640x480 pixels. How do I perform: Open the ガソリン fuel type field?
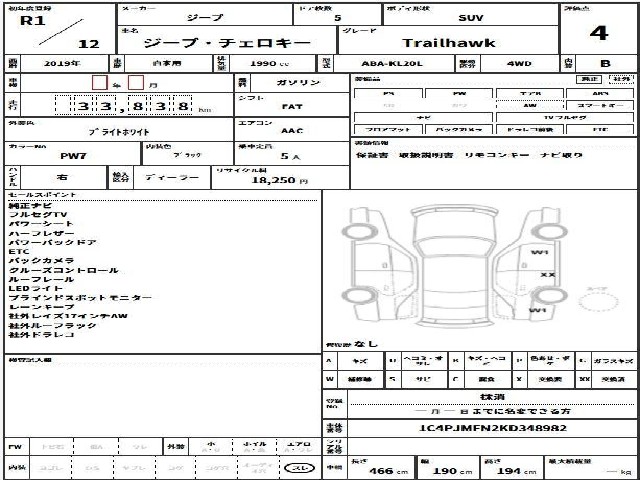pos(300,83)
